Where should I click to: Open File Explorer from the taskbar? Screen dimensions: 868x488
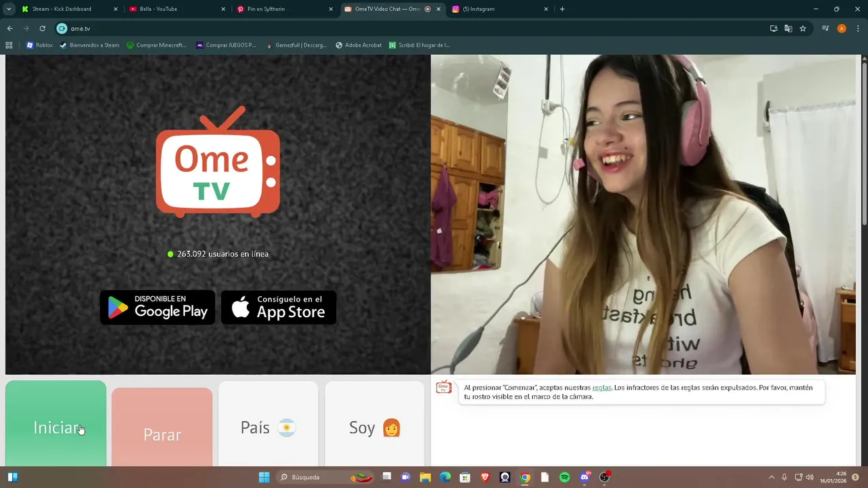point(425,477)
